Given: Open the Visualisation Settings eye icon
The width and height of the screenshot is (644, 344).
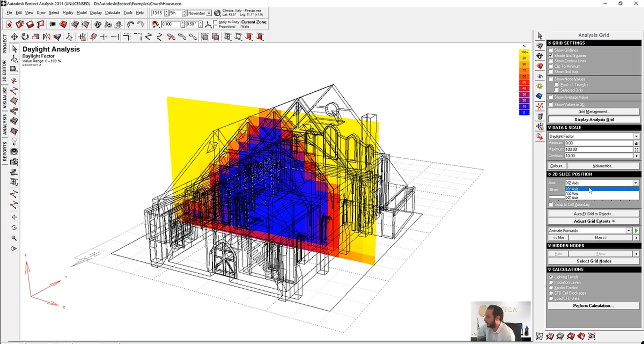Looking at the screenshot, I should click(540, 76).
